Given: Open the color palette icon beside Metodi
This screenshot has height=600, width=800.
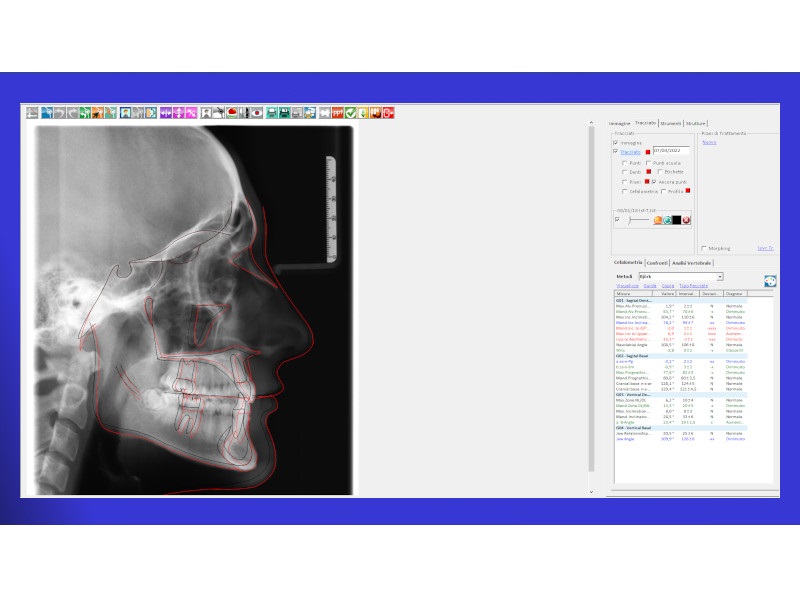Looking at the screenshot, I should (770, 281).
